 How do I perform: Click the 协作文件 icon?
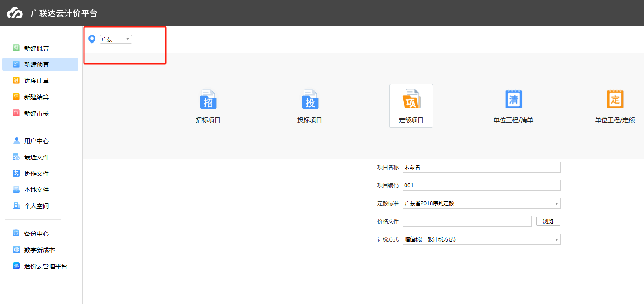(x=16, y=173)
